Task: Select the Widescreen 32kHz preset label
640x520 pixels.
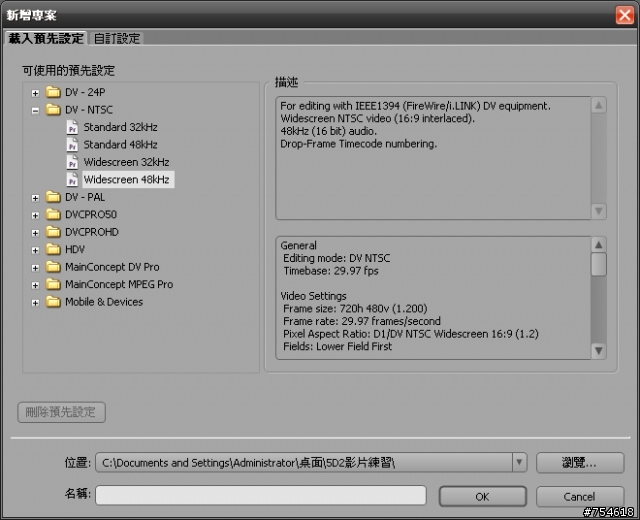Action: 127,162
